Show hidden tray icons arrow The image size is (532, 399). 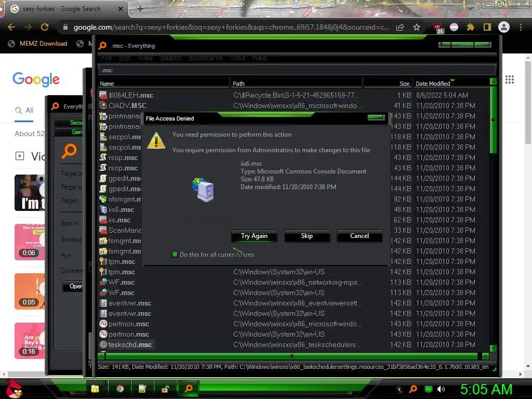point(400,389)
